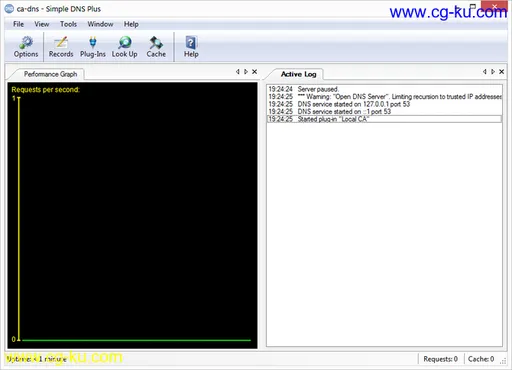The height and width of the screenshot is (370, 512).
Task: Close the Active Log panel
Action: [501, 72]
